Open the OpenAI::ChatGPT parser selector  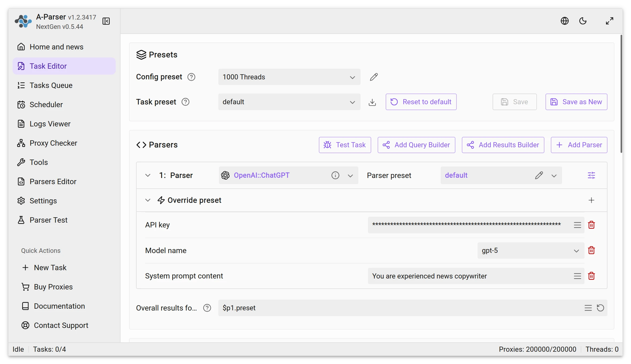pyautogui.click(x=288, y=175)
